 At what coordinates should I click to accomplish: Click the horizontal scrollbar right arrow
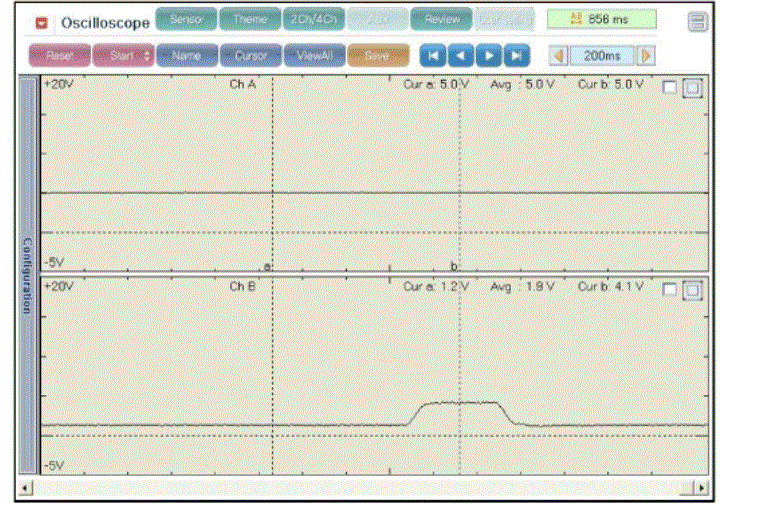click(702, 489)
